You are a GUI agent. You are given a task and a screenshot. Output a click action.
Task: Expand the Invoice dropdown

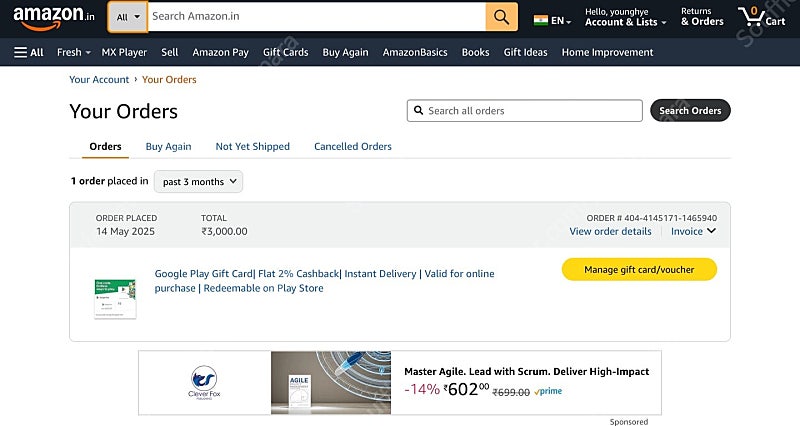coord(693,231)
